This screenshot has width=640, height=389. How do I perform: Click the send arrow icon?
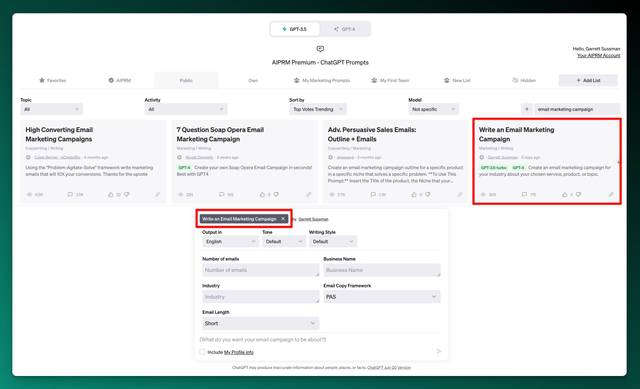pos(439,351)
